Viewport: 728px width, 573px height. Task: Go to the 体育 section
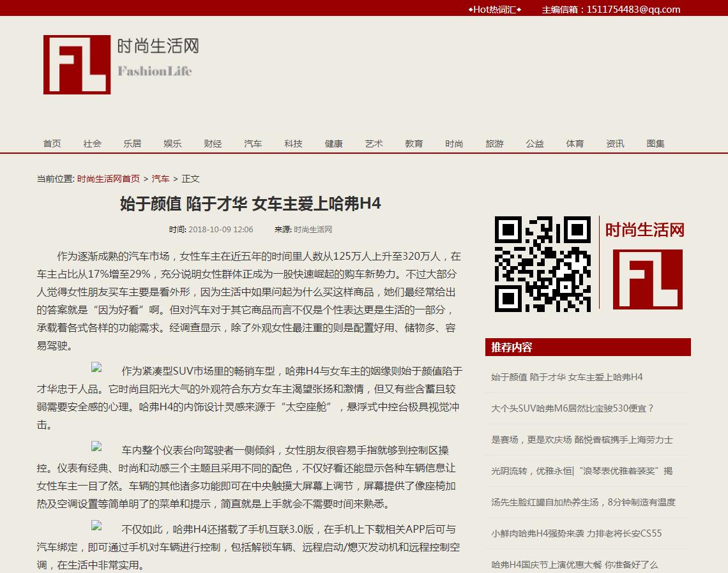click(575, 144)
